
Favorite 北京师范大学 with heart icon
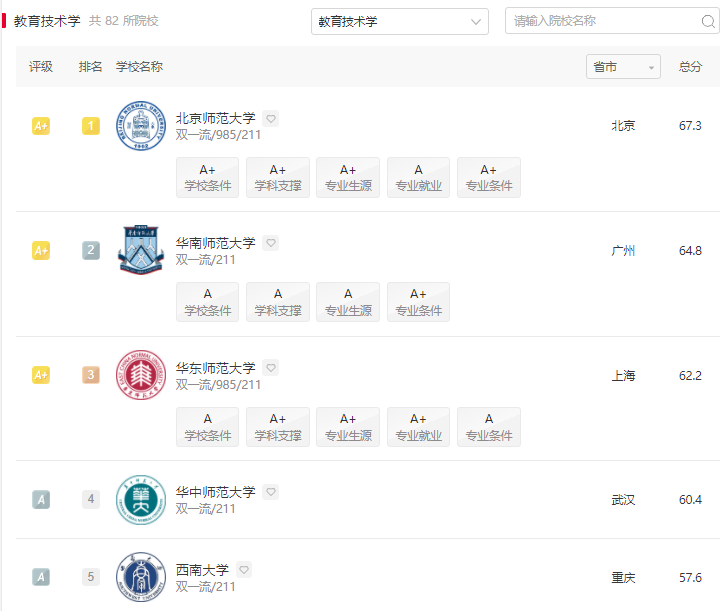point(270,119)
